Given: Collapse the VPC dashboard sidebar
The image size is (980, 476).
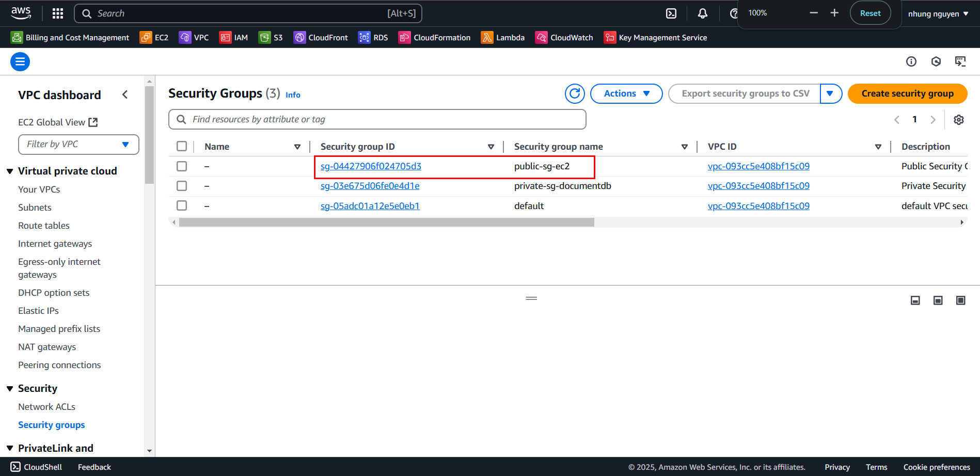Looking at the screenshot, I should (x=125, y=94).
